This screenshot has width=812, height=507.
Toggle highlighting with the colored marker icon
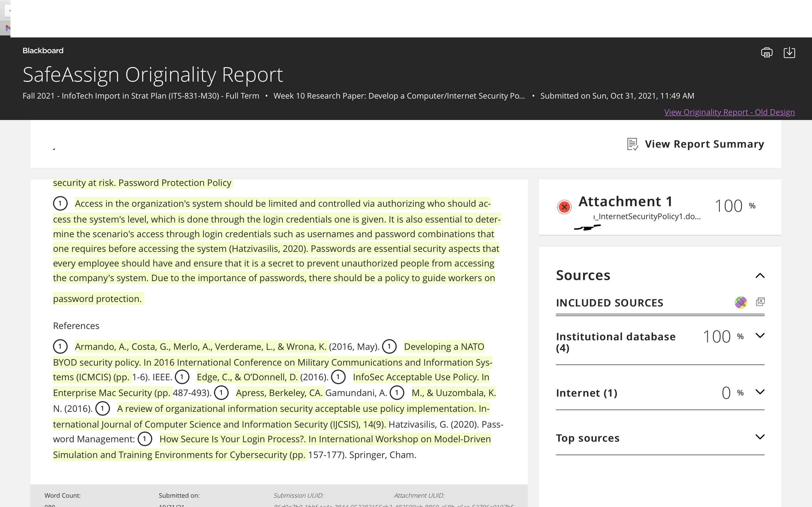741,302
